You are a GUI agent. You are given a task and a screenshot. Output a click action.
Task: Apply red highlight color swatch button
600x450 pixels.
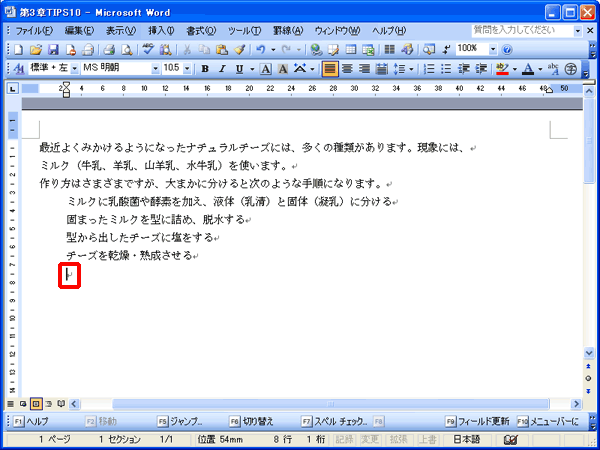click(502, 69)
